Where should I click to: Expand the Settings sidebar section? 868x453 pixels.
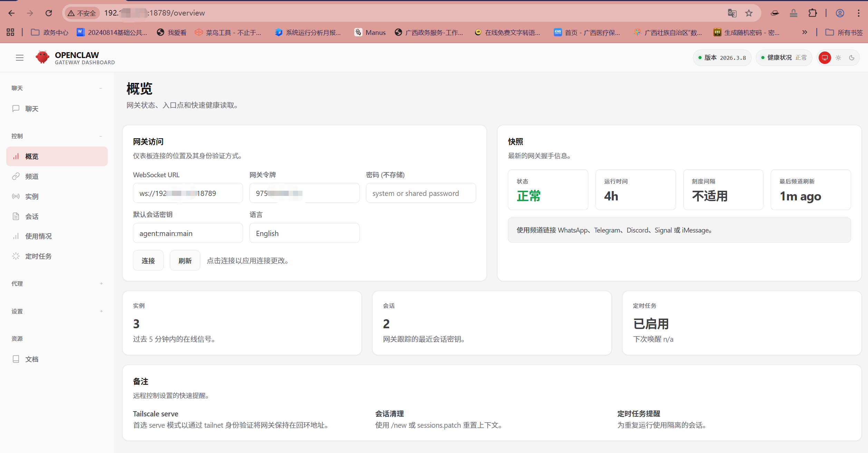tap(101, 311)
